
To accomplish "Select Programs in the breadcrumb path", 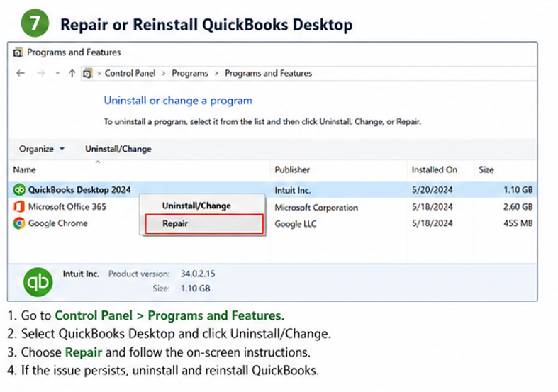I will pyautogui.click(x=190, y=73).
